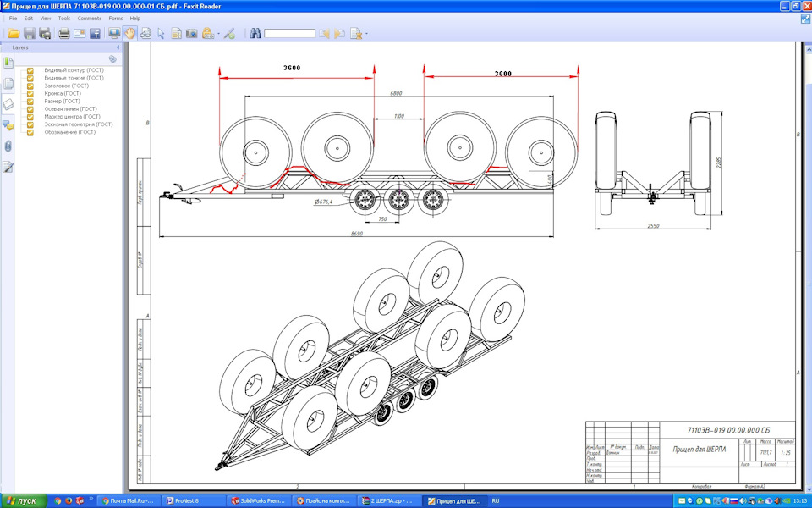Open the File menu
This screenshot has width=812, height=508.
(x=13, y=18)
